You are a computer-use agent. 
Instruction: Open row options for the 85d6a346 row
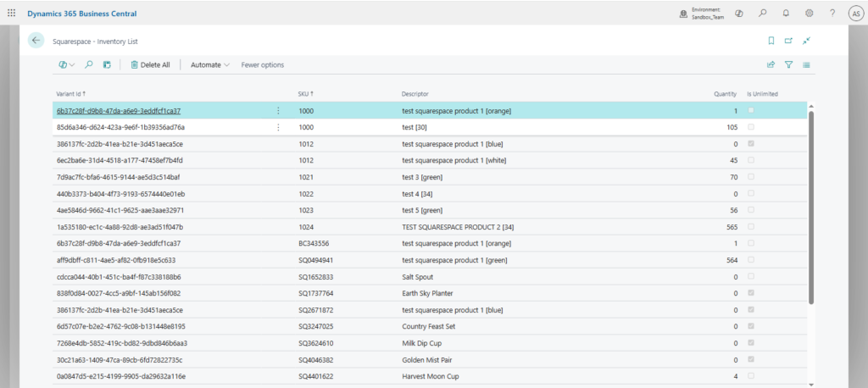(x=278, y=127)
